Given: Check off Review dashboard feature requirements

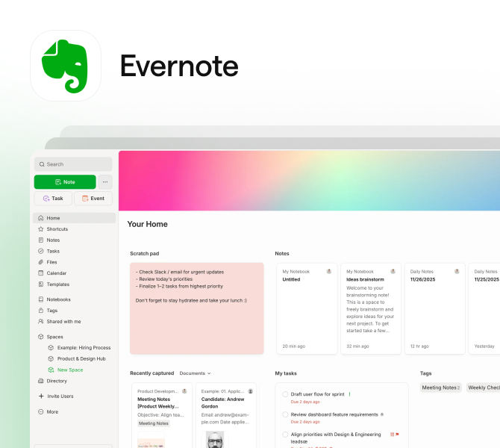Looking at the screenshot, I should [285, 414].
